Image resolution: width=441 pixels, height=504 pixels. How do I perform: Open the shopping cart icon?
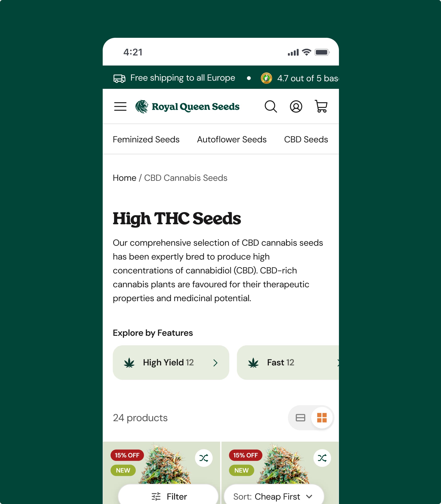click(321, 106)
